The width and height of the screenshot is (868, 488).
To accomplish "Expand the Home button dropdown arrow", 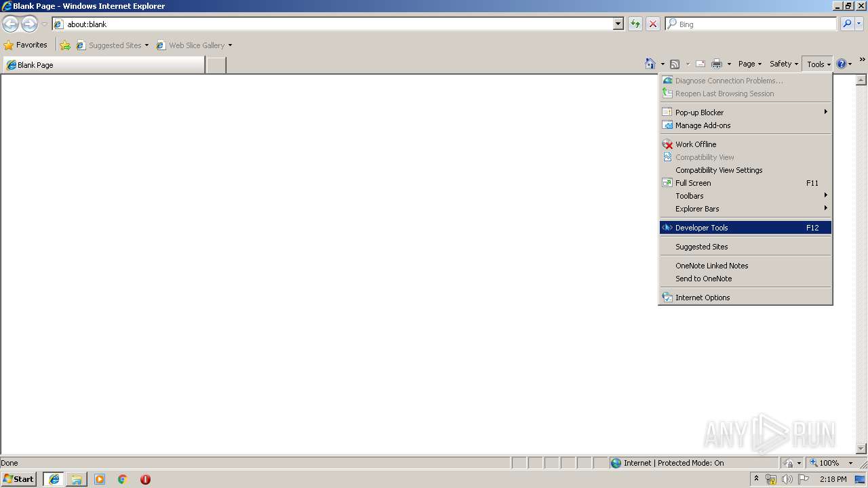I will pyautogui.click(x=663, y=64).
